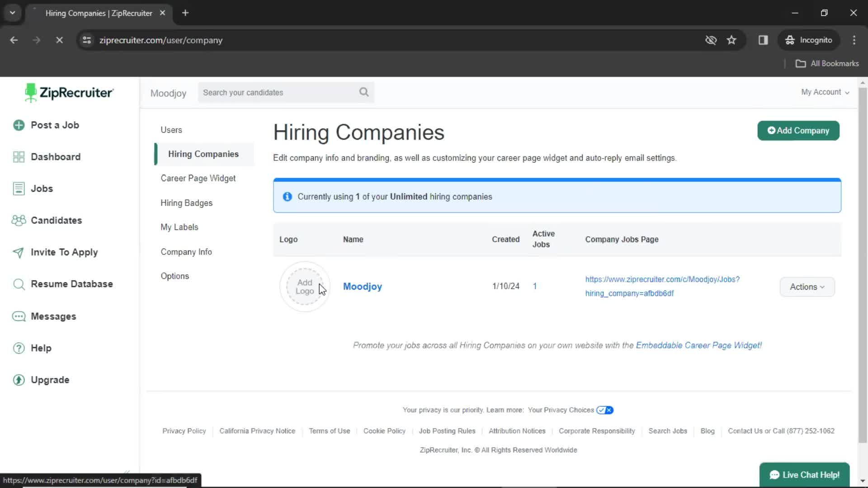Image resolution: width=868 pixels, height=488 pixels.
Task: Click the Invite To Apply paper plane icon
Action: pyautogui.click(x=19, y=252)
